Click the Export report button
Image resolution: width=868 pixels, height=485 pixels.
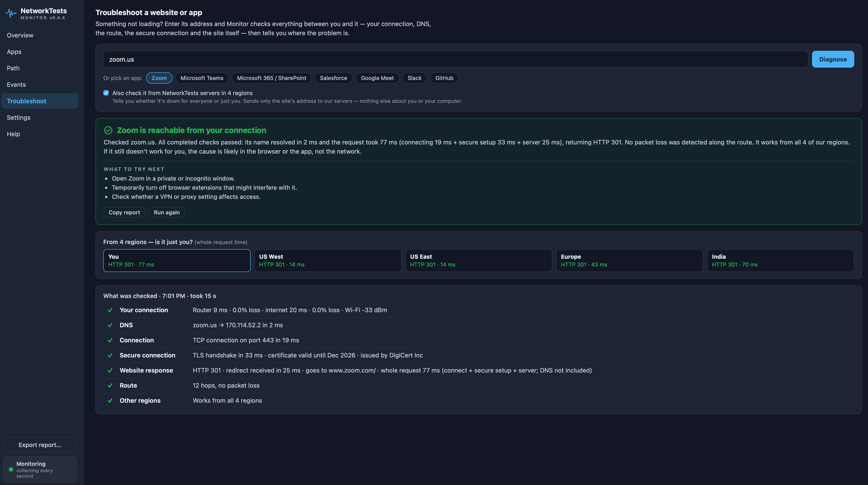tap(40, 445)
